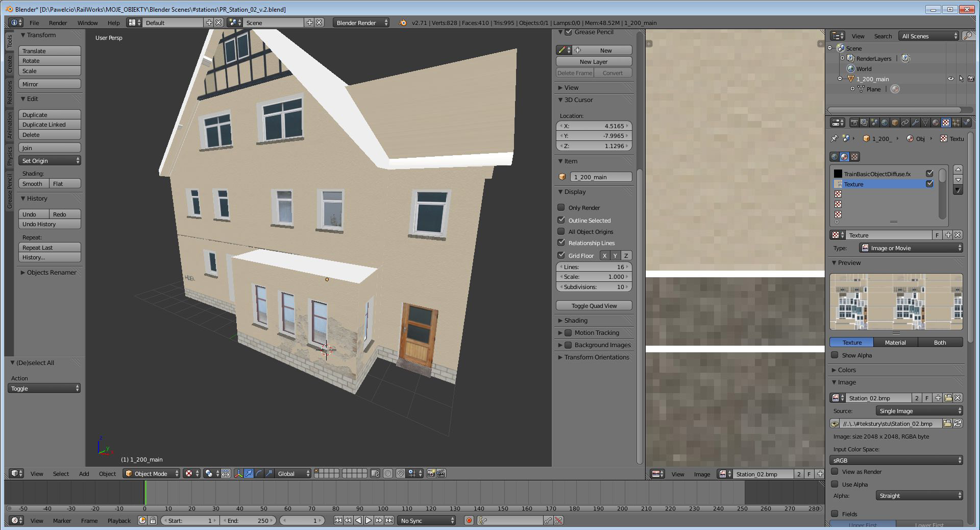Switch preview to Material tab
Screen dimensions: 980x530
point(895,343)
